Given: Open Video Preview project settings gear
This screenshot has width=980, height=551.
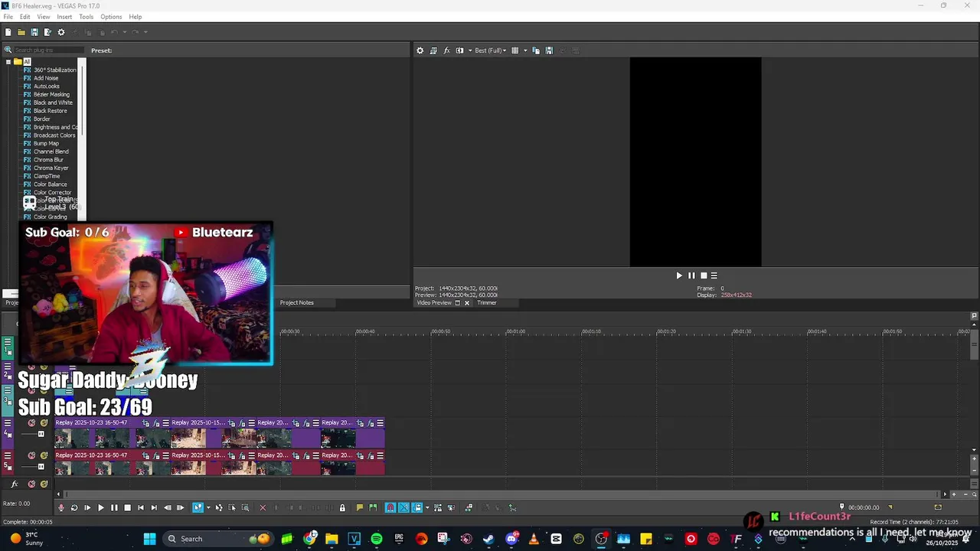Looking at the screenshot, I should [420, 51].
